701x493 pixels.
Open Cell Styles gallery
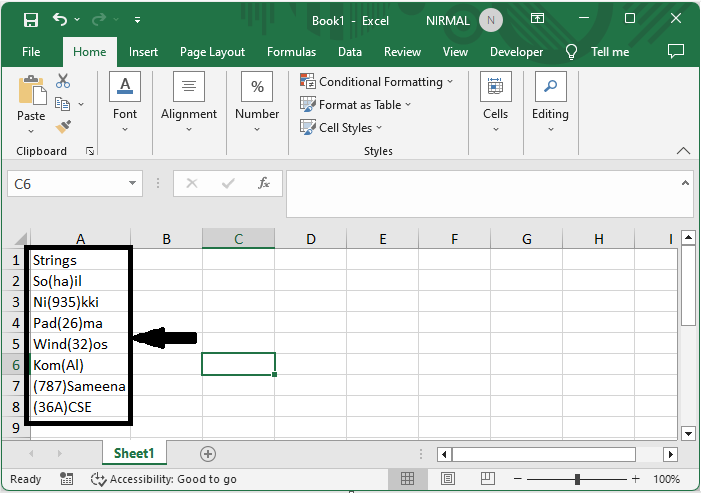pyautogui.click(x=341, y=127)
